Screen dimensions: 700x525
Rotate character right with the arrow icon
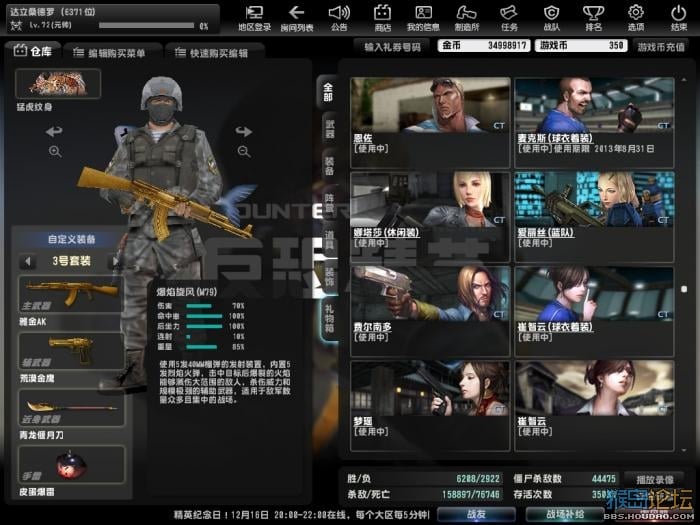244,131
